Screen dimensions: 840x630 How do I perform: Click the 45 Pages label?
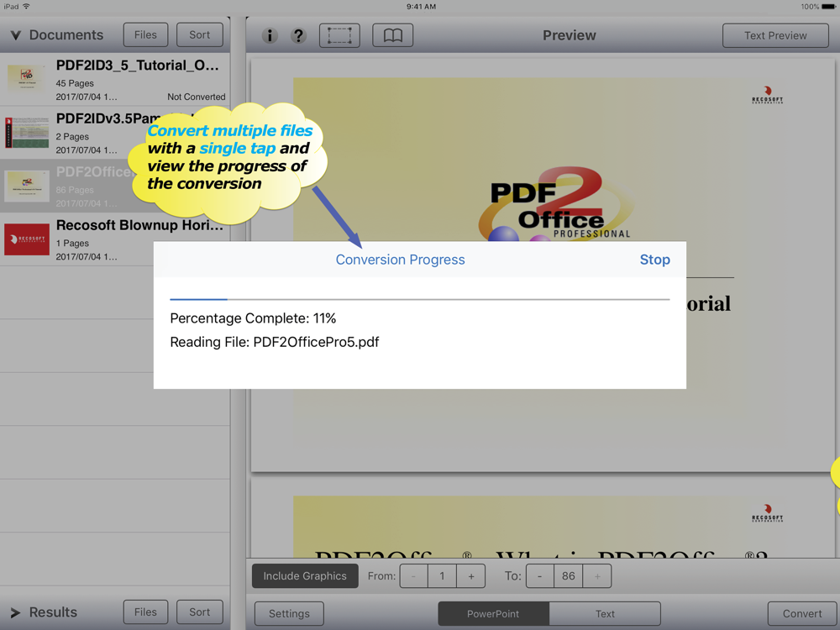point(75,83)
